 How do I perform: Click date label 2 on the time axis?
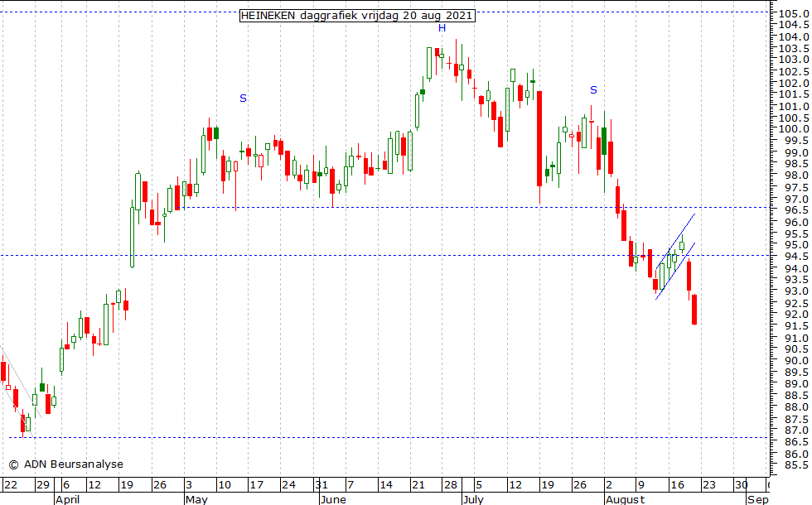click(x=609, y=485)
